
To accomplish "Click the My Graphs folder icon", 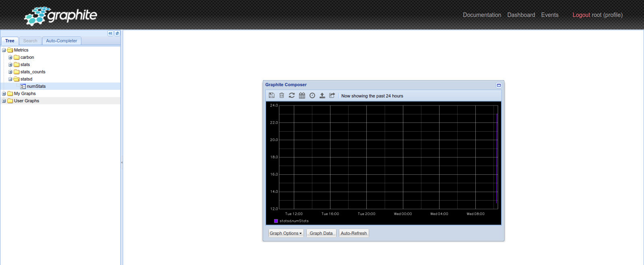I will (10, 93).
